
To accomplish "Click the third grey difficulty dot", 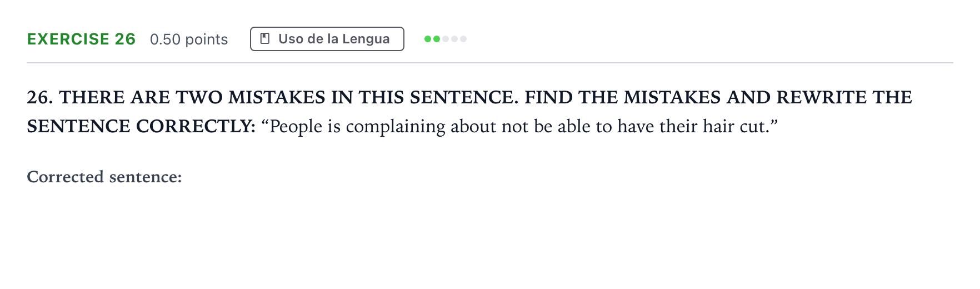I will click(x=446, y=39).
